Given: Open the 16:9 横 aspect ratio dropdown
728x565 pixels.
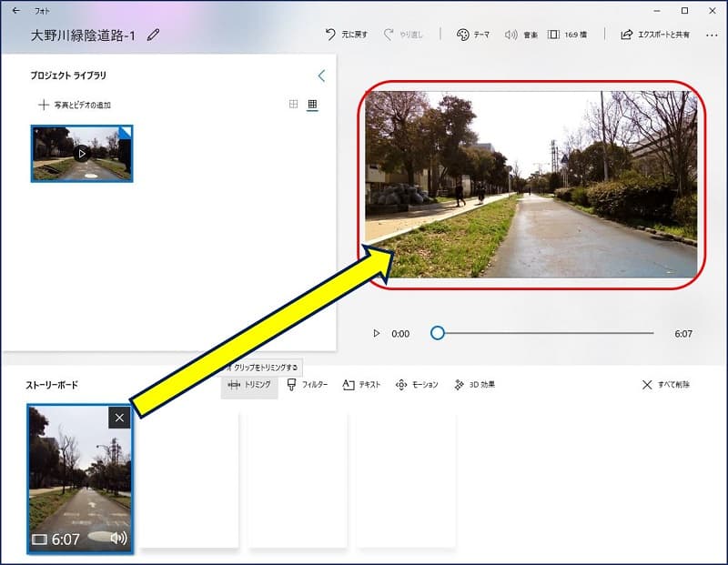Looking at the screenshot, I should (x=566, y=35).
